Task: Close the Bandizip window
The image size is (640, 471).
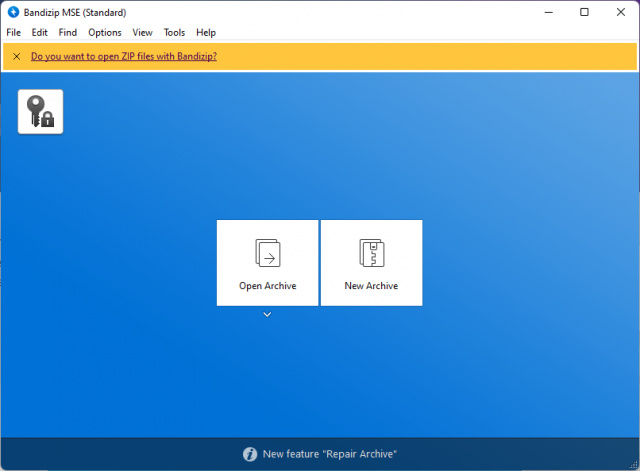Action: 621,12
